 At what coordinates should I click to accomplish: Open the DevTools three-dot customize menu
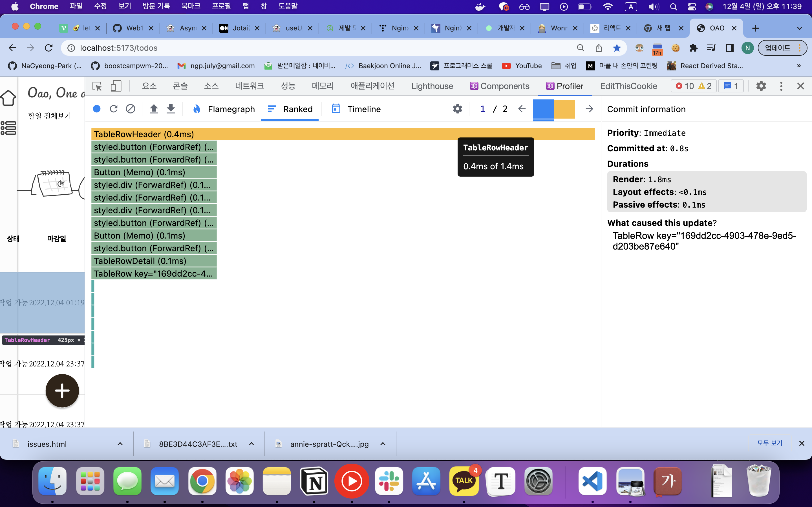[x=781, y=86]
